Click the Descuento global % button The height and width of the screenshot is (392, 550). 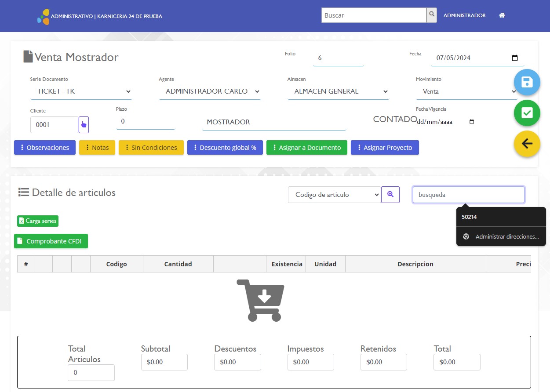pos(225,148)
